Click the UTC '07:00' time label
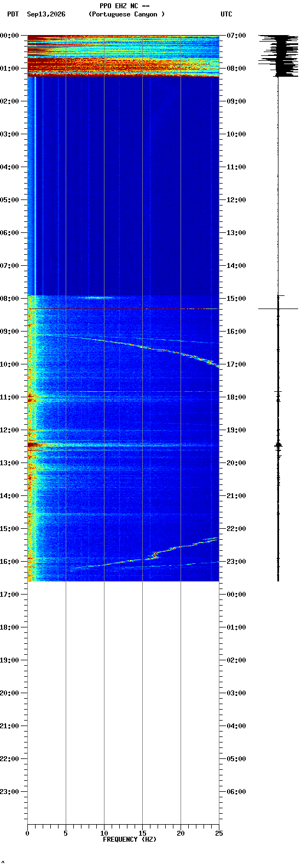This screenshot has height=868, width=302. (x=236, y=35)
